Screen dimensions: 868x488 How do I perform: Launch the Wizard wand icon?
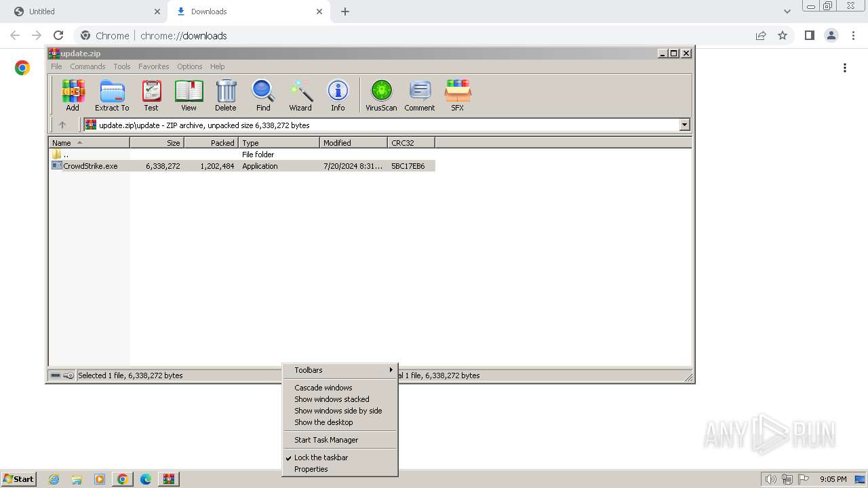(300, 95)
